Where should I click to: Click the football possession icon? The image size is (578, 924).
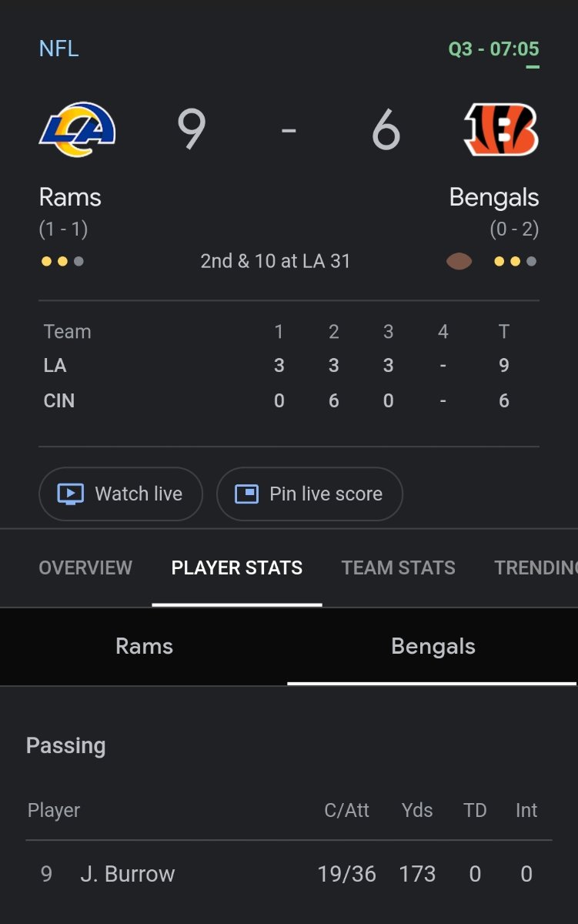click(459, 261)
